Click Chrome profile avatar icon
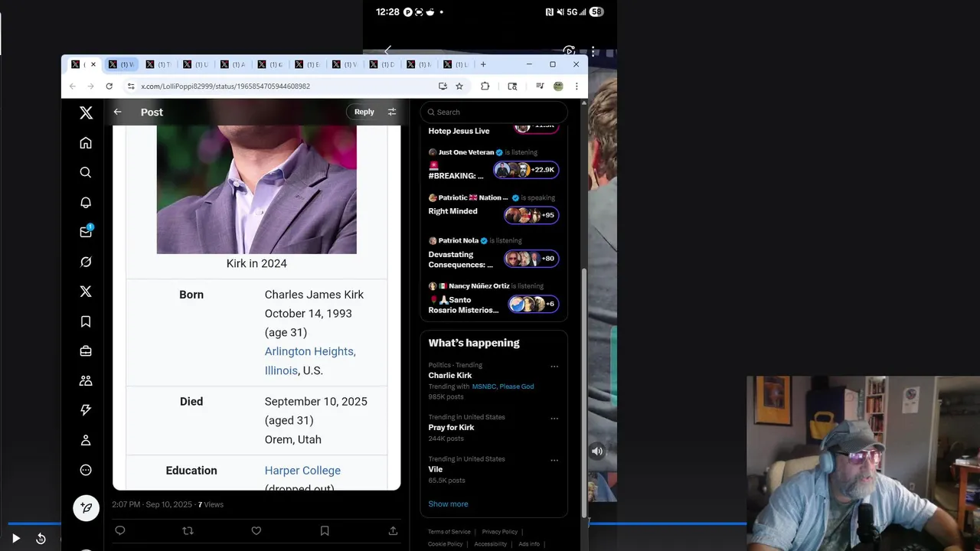 coord(558,86)
